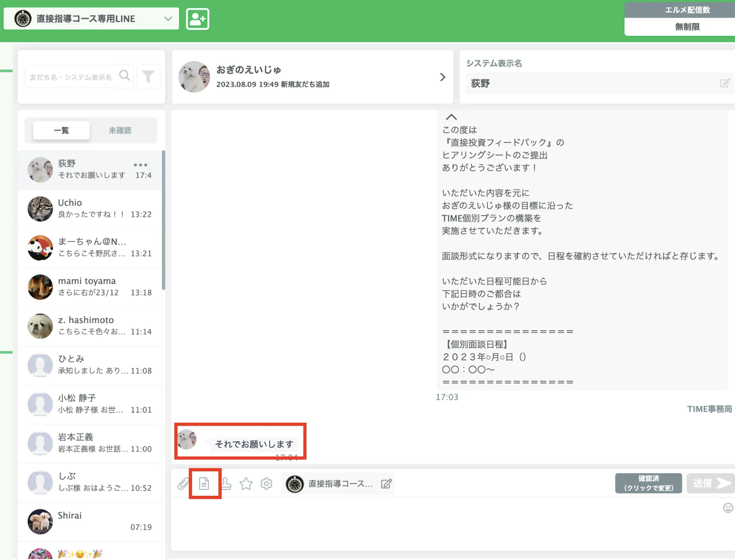Open the options menu on 荻野 entry
The width and height of the screenshot is (735, 560).
click(x=141, y=164)
